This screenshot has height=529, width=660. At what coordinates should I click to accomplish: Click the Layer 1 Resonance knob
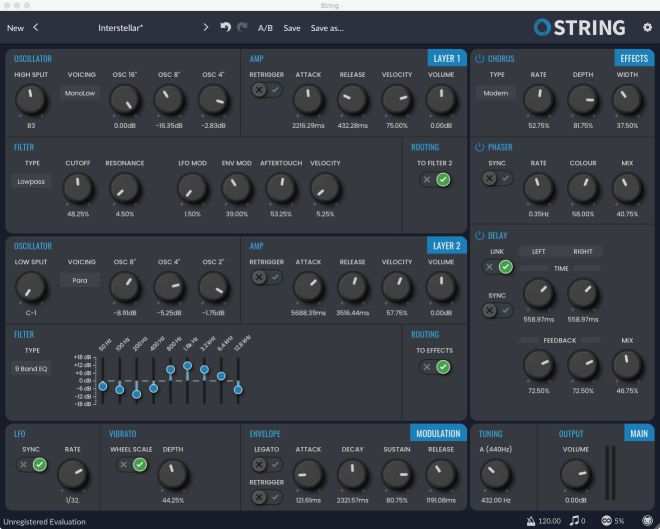coord(125,188)
